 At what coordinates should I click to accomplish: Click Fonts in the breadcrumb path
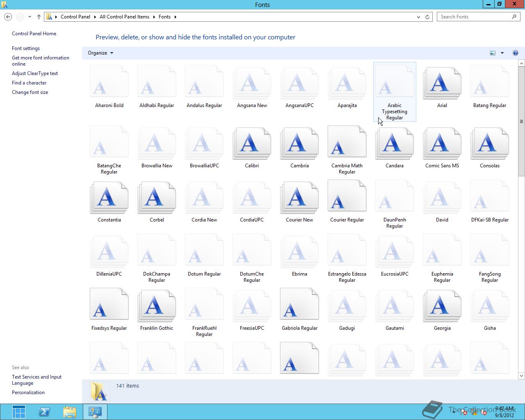point(164,17)
